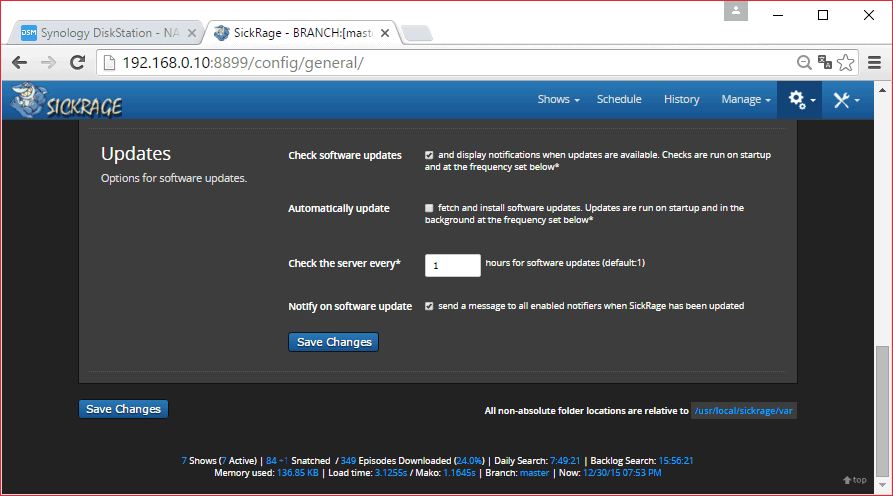Click the scrollbar up arrow
This screenshot has width=893, height=496.
tap(882, 90)
